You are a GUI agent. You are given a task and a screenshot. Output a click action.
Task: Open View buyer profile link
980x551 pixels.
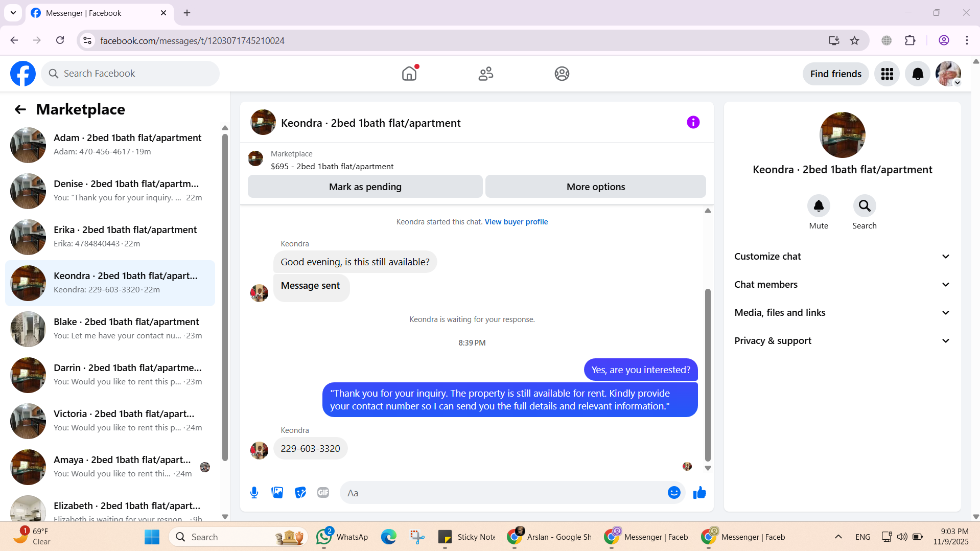(516, 222)
